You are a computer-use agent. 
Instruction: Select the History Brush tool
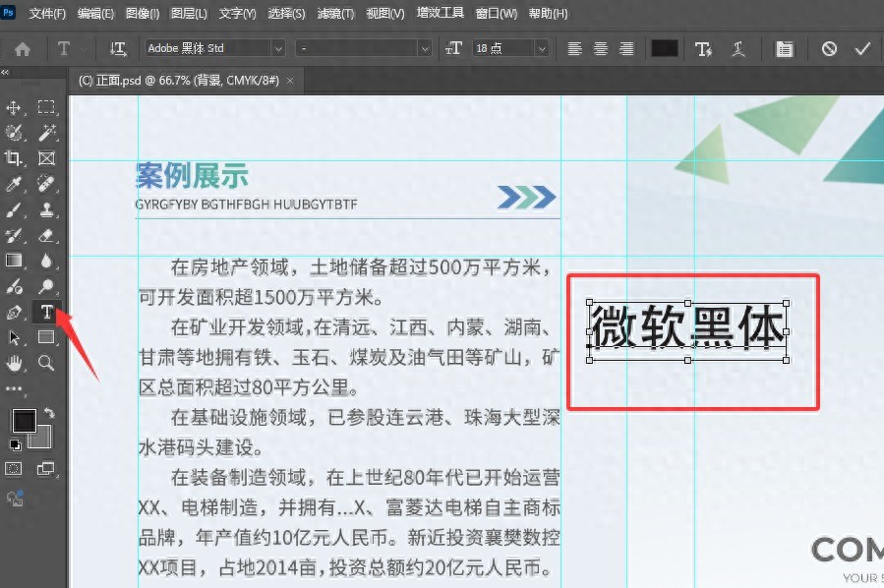pyautogui.click(x=14, y=235)
